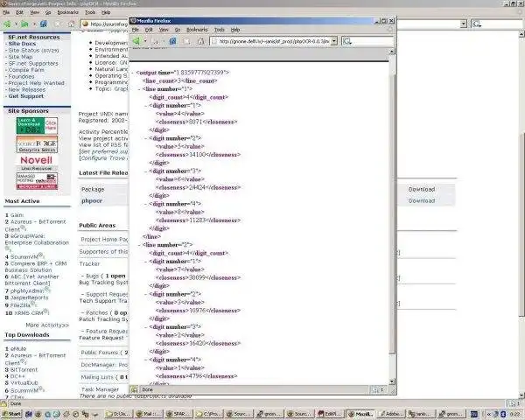Go back in the background SourceForge window
Viewport: 525px width, 420px height.
click(x=7, y=24)
